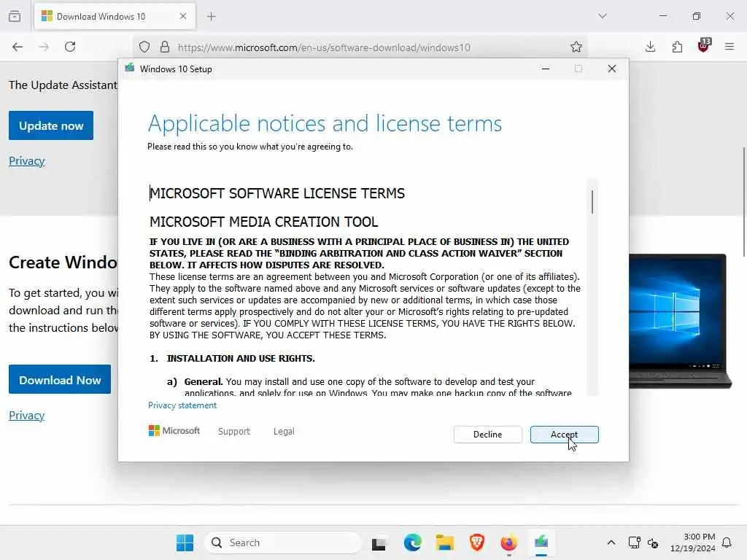Open the browser hamburger menu

(x=729, y=47)
